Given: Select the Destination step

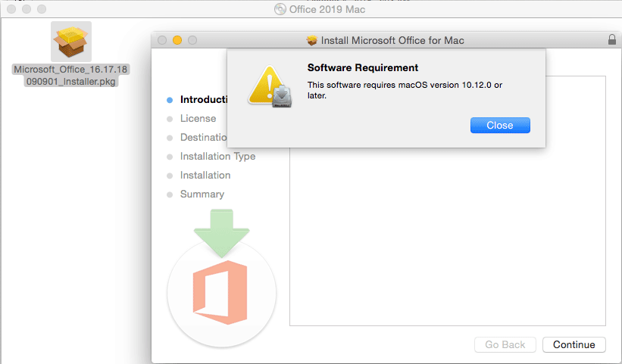Looking at the screenshot, I should click(x=203, y=138).
